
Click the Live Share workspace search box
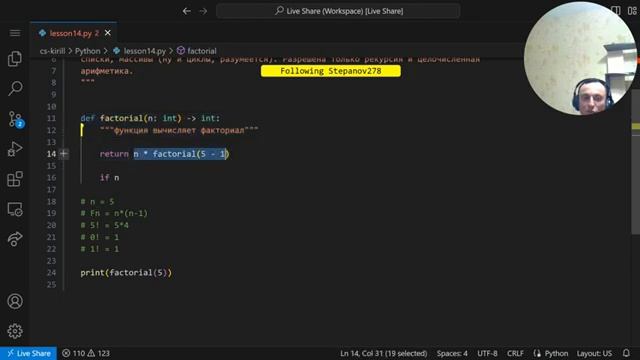(338, 11)
